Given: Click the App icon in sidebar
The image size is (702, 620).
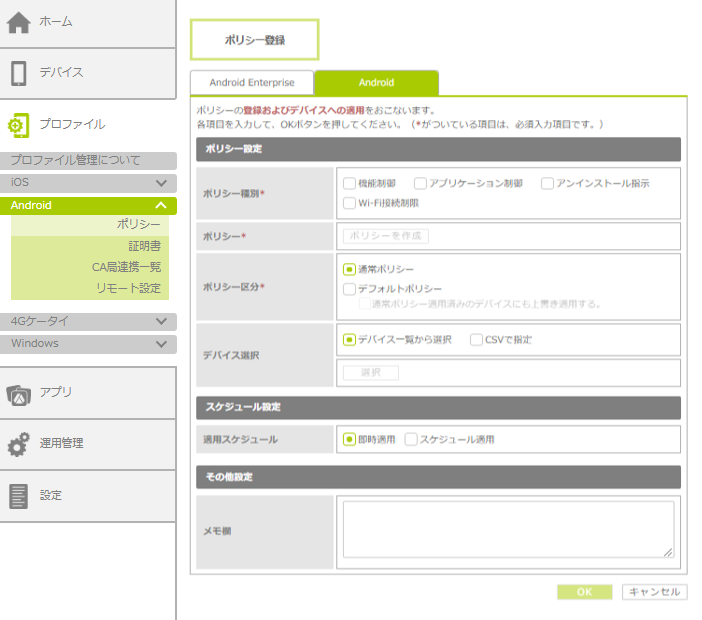Looking at the screenshot, I should pyautogui.click(x=18, y=393).
